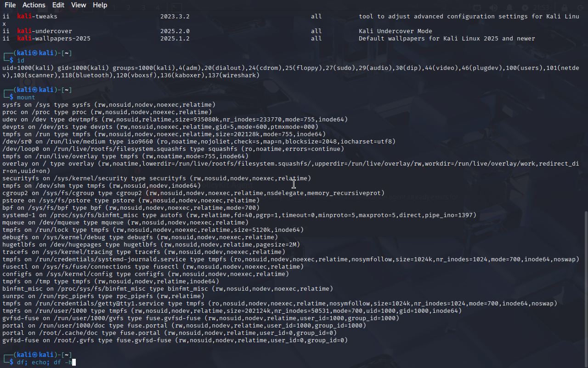This screenshot has height=368, width=588.
Task: Click the 'overlay on / type overlay' line
Action: click(x=290, y=167)
